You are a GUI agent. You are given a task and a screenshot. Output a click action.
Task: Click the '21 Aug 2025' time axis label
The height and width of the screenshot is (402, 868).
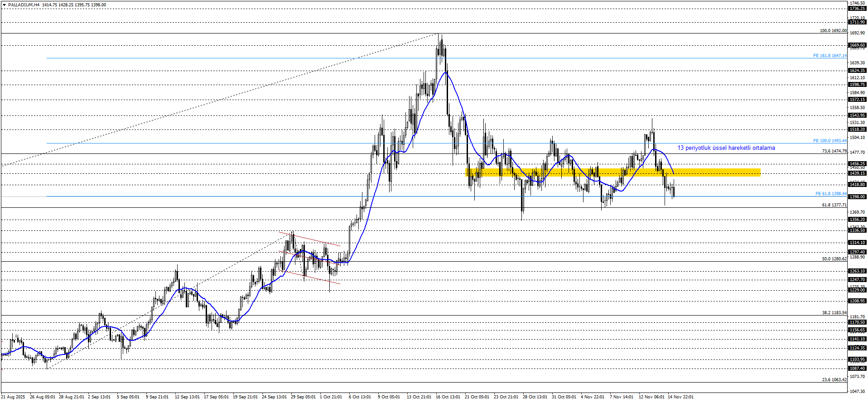(x=13, y=397)
